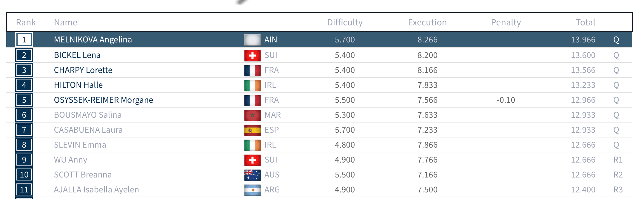Sort by the Difficulty column header

pyautogui.click(x=345, y=22)
